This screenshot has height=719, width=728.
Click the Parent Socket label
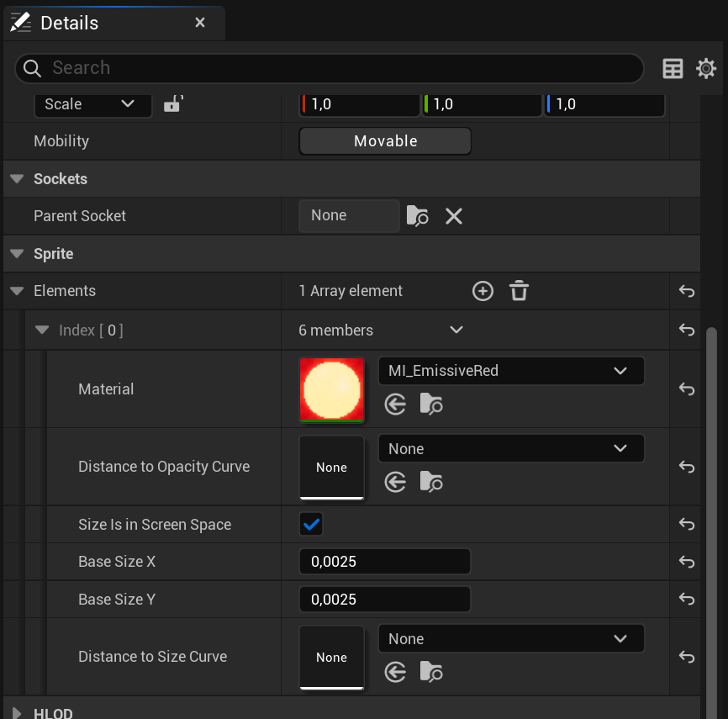click(80, 215)
